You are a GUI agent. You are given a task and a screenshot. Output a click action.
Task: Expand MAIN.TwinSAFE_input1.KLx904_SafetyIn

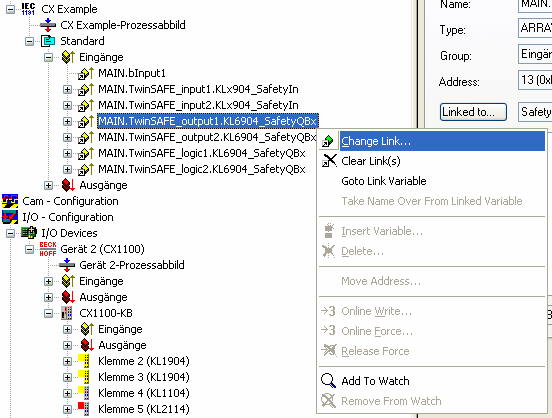tap(67, 89)
